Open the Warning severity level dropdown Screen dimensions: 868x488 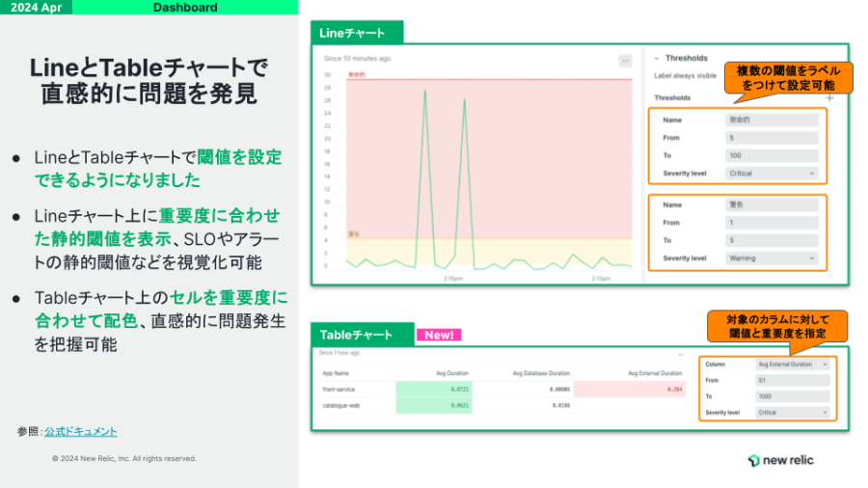pos(772,258)
